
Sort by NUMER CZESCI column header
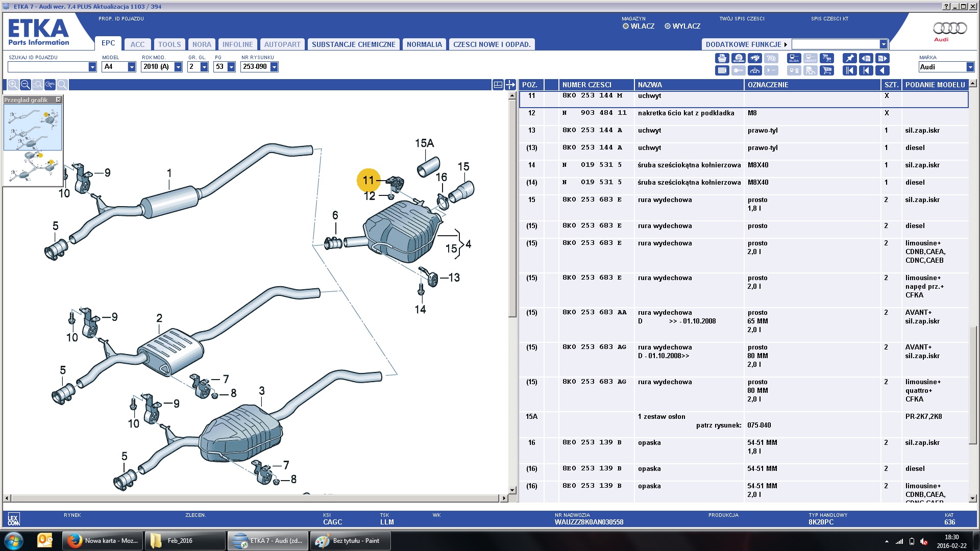point(596,85)
